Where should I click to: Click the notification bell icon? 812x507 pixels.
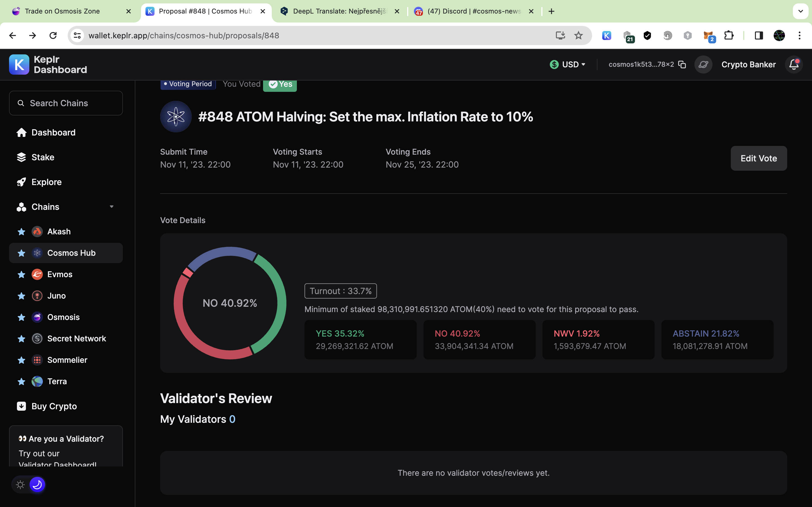[794, 65]
